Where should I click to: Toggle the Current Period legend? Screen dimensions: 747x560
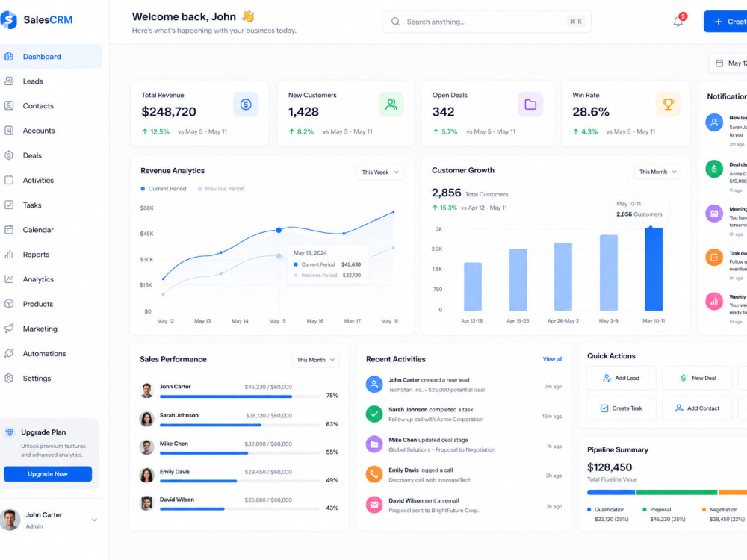tap(164, 189)
